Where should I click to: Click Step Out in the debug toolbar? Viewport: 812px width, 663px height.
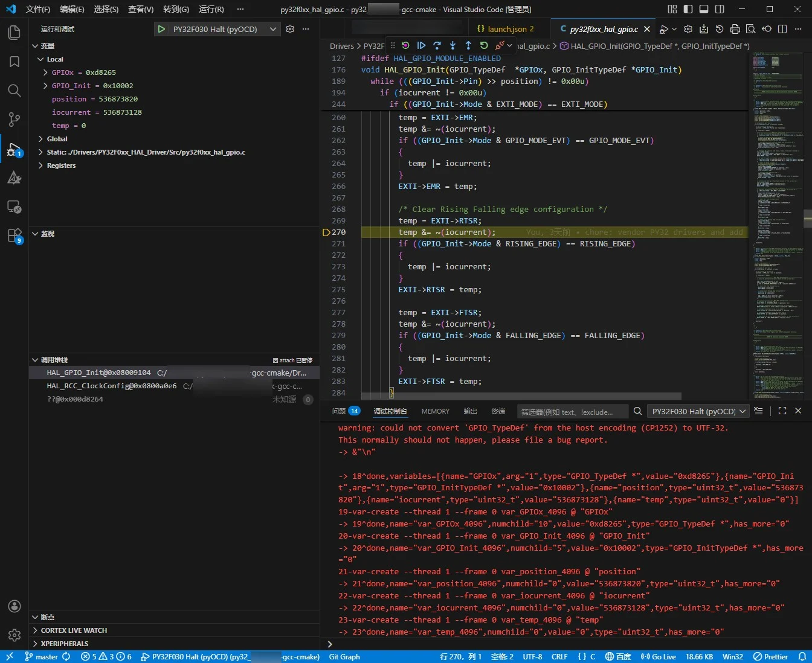pos(468,45)
